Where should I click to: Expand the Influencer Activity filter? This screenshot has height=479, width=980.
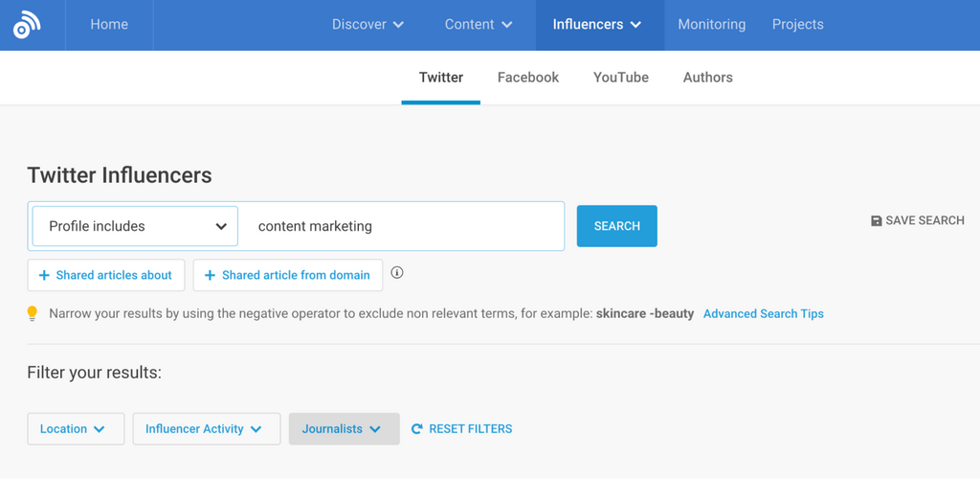click(x=206, y=429)
